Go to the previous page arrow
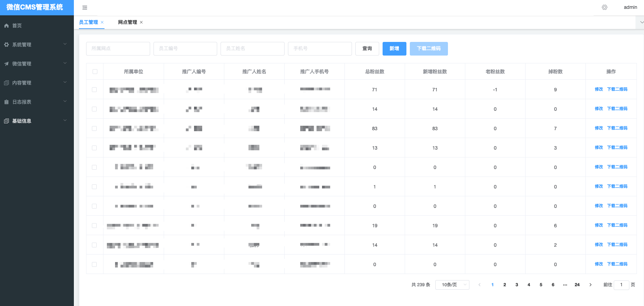This screenshot has width=644, height=306. 479,285
